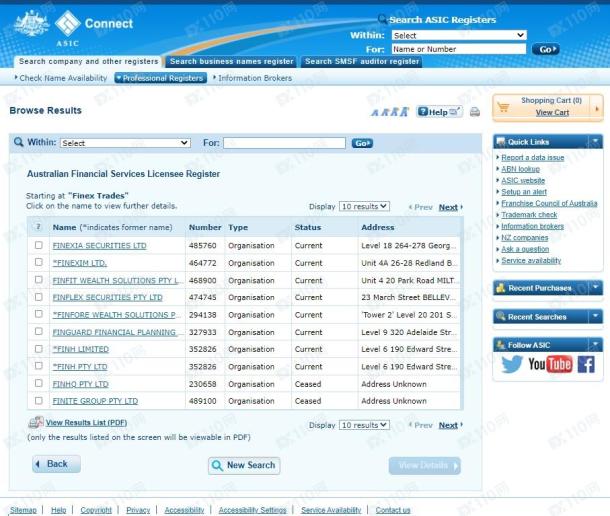Click the View Details button

tap(425, 465)
